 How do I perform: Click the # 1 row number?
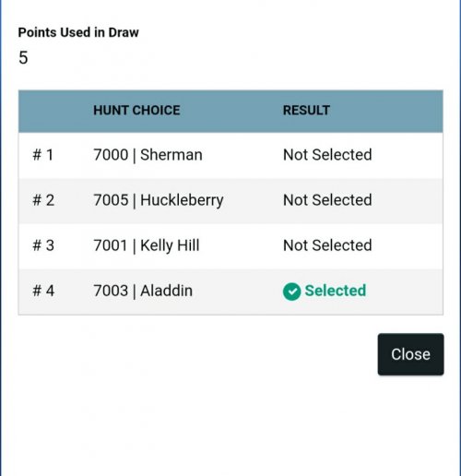tap(43, 155)
